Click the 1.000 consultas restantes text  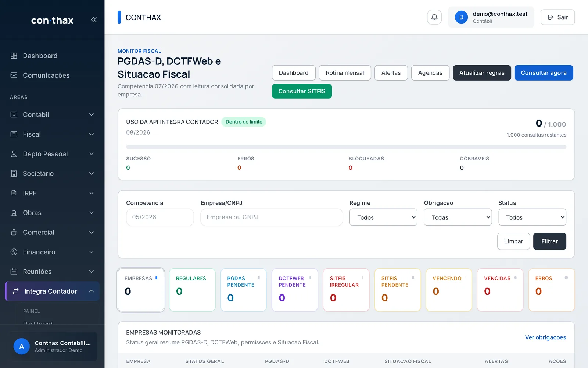[x=536, y=135]
